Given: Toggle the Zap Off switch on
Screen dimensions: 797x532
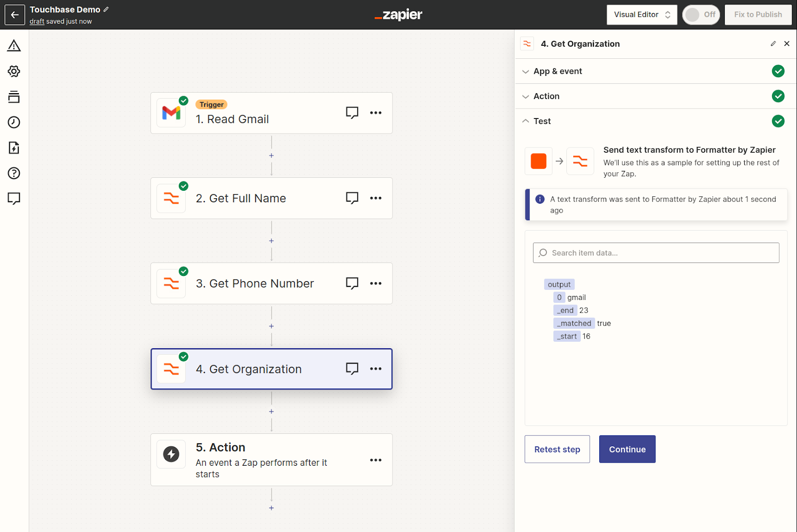Looking at the screenshot, I should (701, 14).
